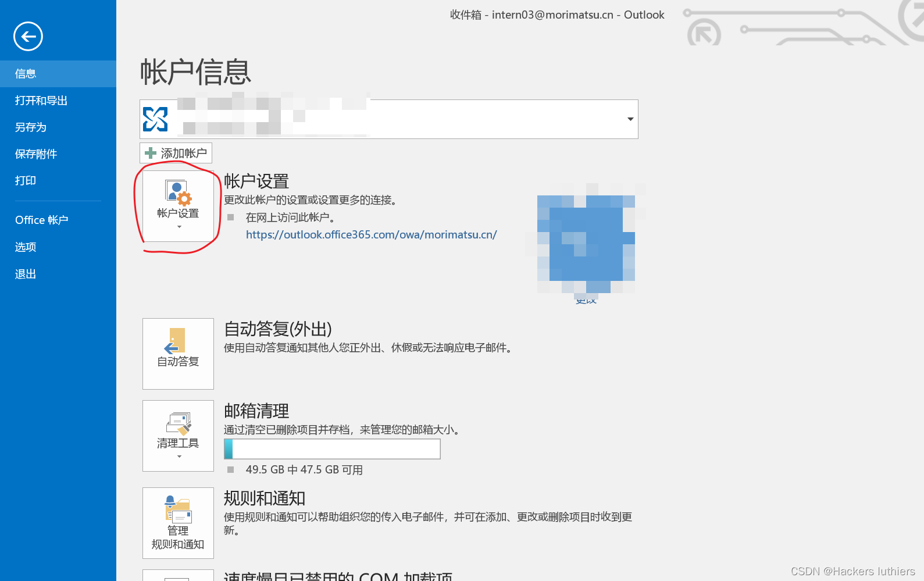Click the 清理工具 mailbox broom icon
This screenshot has height=581, width=924.
[x=179, y=424]
